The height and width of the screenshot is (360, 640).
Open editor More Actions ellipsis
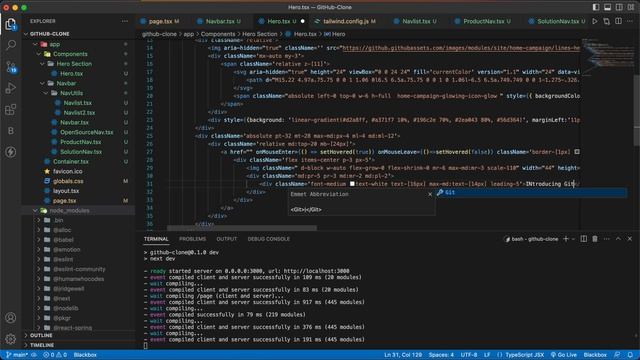[x=630, y=21]
